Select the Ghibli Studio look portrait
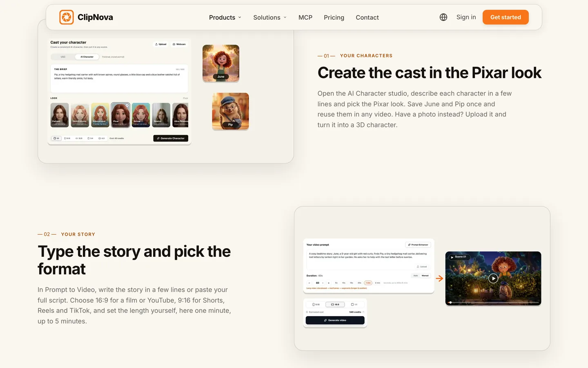Viewport: 588px width, 368px height. pos(80,115)
